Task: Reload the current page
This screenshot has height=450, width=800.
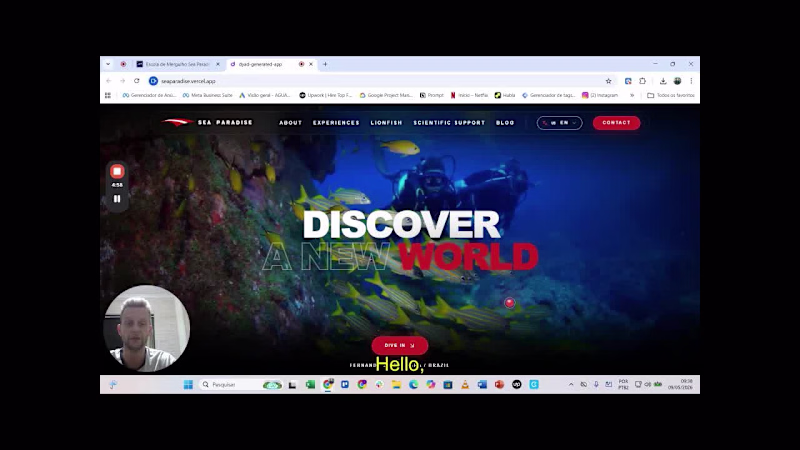Action: [x=137, y=81]
